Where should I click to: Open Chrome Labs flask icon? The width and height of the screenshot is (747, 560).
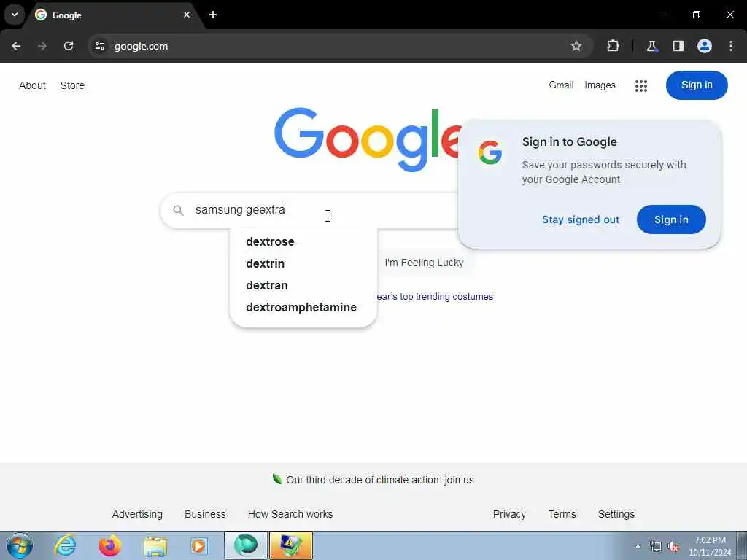click(x=651, y=46)
